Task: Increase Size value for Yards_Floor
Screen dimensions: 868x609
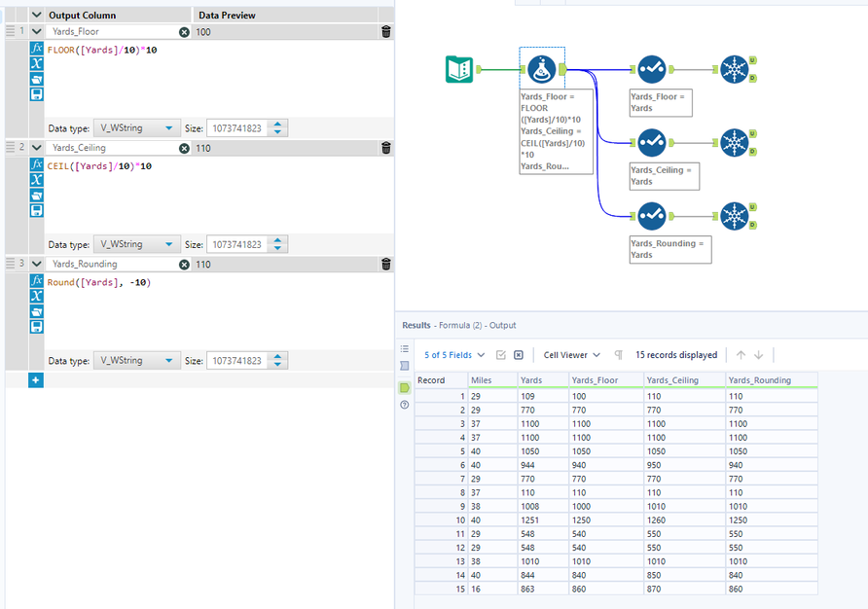Action: (278, 124)
